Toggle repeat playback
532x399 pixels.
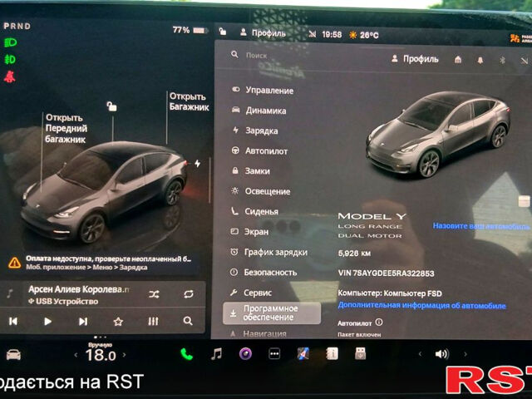189,293
